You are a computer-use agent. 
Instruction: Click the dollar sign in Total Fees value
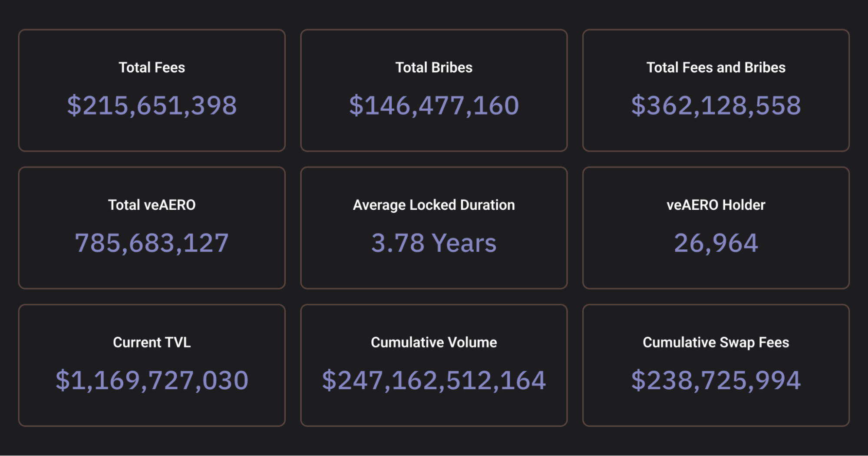coord(74,106)
